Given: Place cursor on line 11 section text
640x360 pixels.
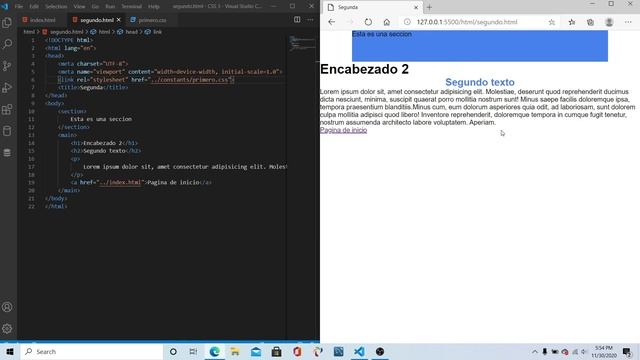Looking at the screenshot, I should point(101,119).
